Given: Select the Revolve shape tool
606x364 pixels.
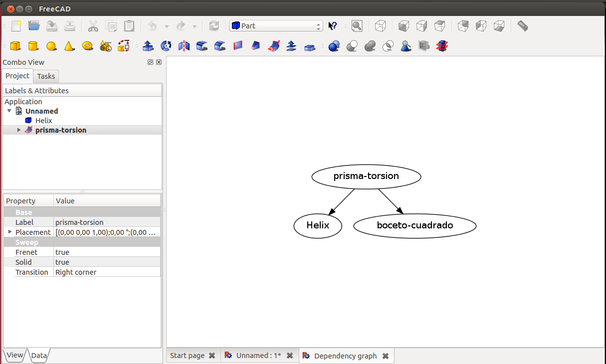Looking at the screenshot, I should coord(166,46).
